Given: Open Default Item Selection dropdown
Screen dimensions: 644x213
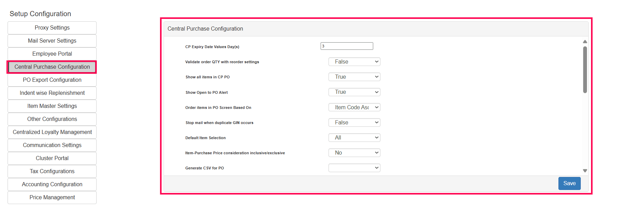Looking at the screenshot, I should click(354, 138).
